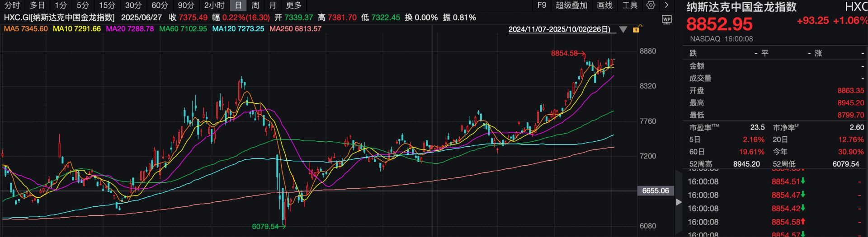
Task: Click the +93.25 price change value
Action: (812, 21)
